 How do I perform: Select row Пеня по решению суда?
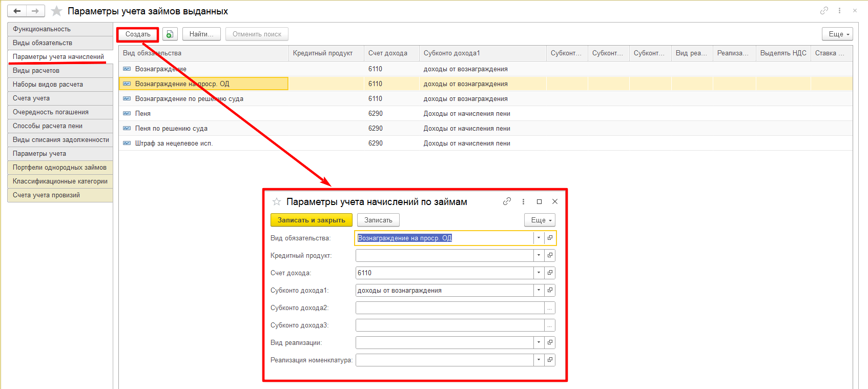tap(485, 128)
